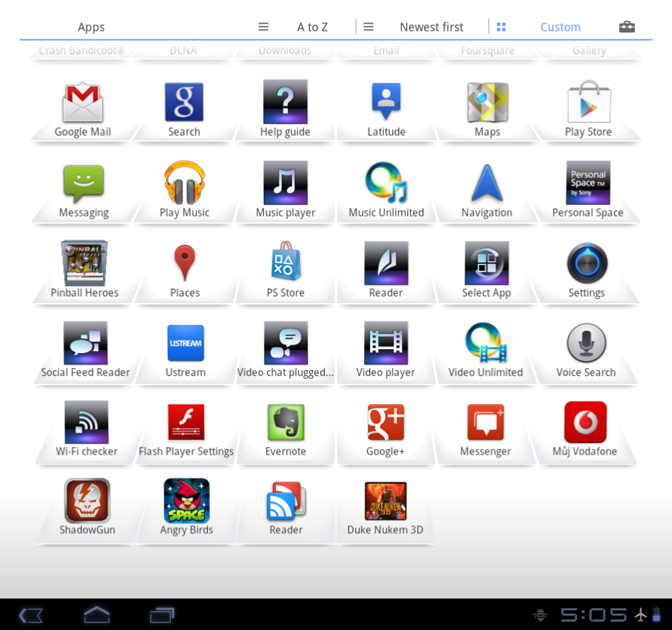Launch Music Unlimited
This screenshot has height=630, width=672.
tap(386, 182)
